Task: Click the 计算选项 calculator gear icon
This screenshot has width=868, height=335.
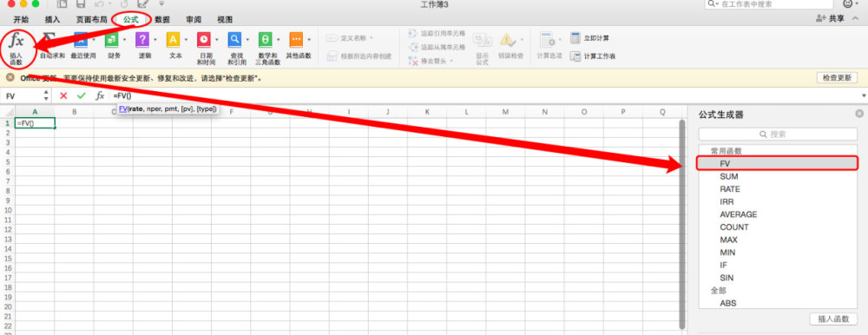Action: (547, 40)
